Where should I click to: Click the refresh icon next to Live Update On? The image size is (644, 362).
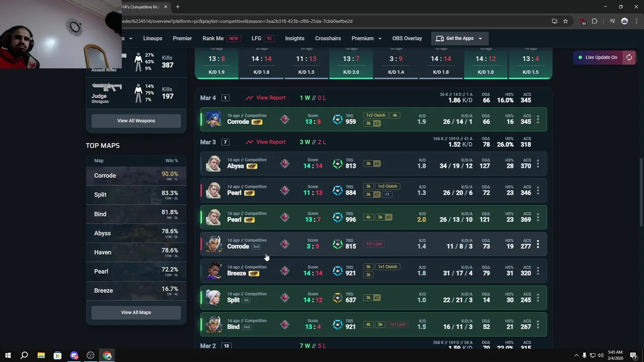629,57
